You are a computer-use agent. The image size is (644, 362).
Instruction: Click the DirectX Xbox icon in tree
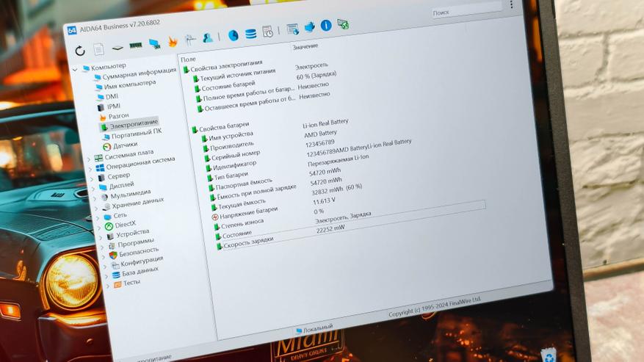coord(109,226)
